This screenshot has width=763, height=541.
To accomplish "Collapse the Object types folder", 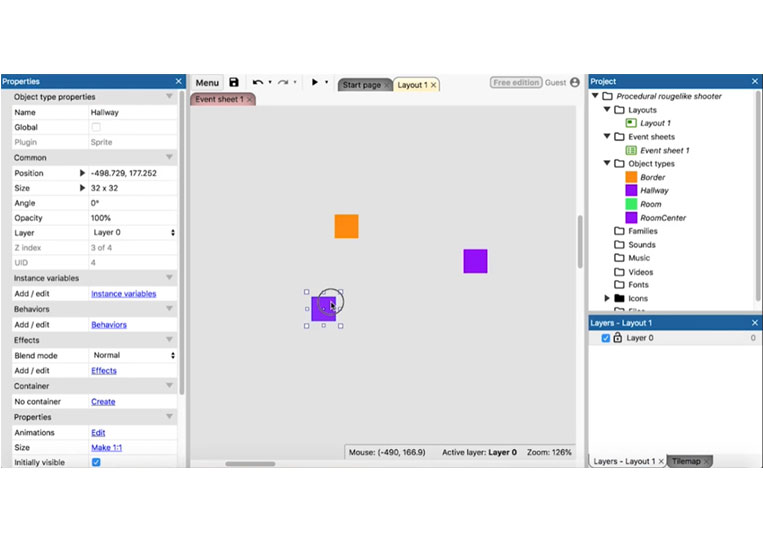I will pos(607,163).
